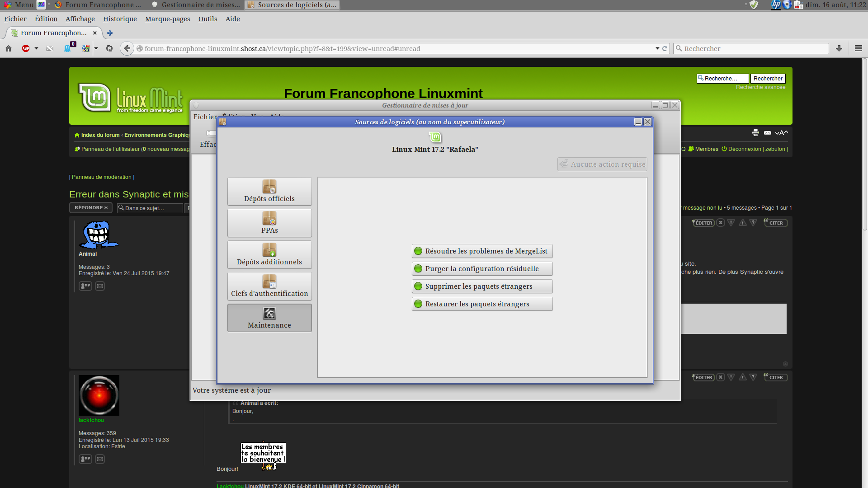
Task: Open the Dépôts officiels section
Action: tap(269, 192)
